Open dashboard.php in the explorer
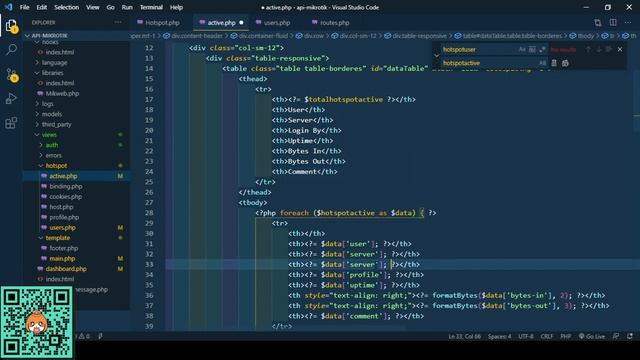 point(66,269)
